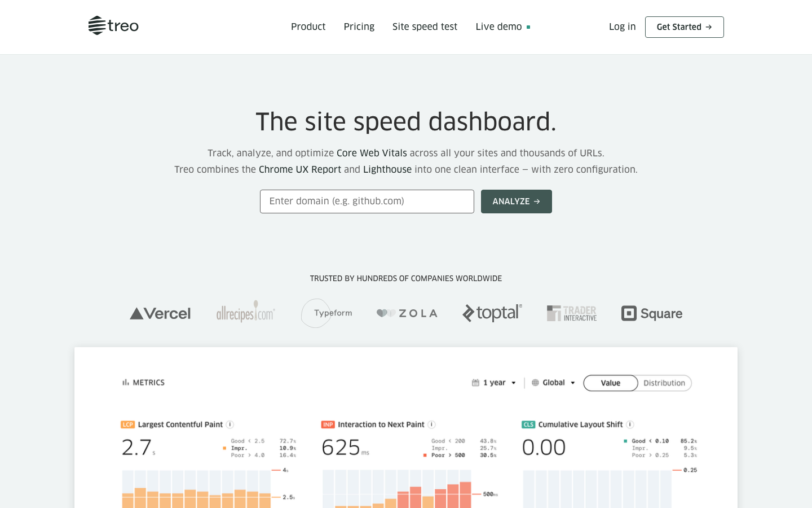
Task: Click the Get Started button
Action: tap(684, 27)
